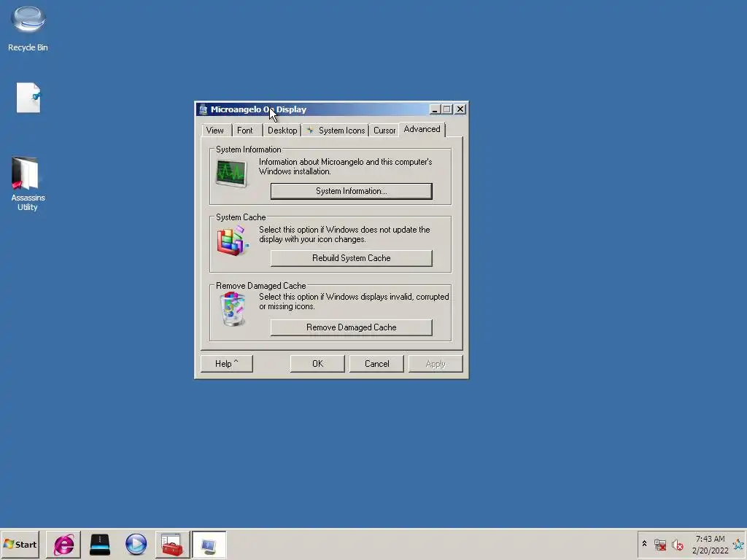Open the black drive icon in taskbar
The height and width of the screenshot is (560, 747).
pos(100,544)
